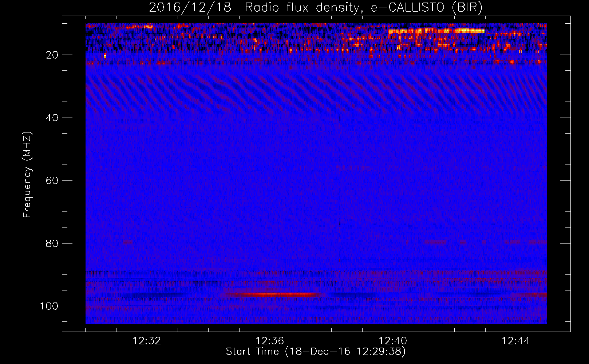The image size is (589, 364).
Task: Select the 80 frequency tick label
Action: pyautogui.click(x=52, y=243)
